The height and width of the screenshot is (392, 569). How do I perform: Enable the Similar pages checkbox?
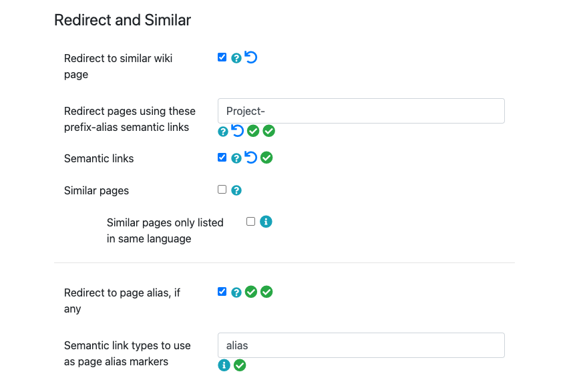(222, 190)
